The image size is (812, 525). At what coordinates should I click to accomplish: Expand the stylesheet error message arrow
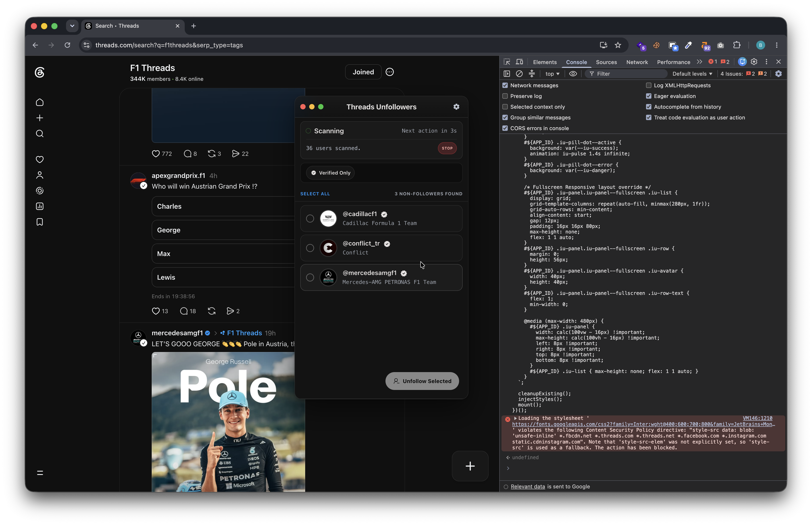tap(515, 418)
